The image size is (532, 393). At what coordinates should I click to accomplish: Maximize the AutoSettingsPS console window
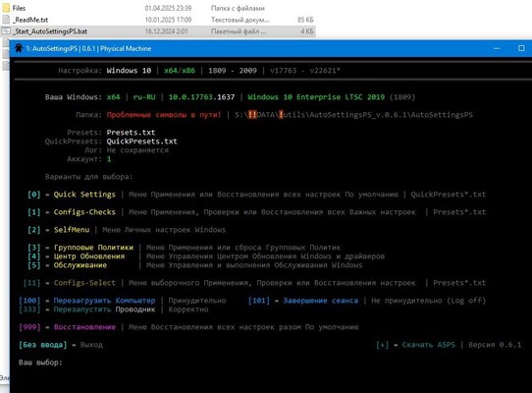[521, 48]
